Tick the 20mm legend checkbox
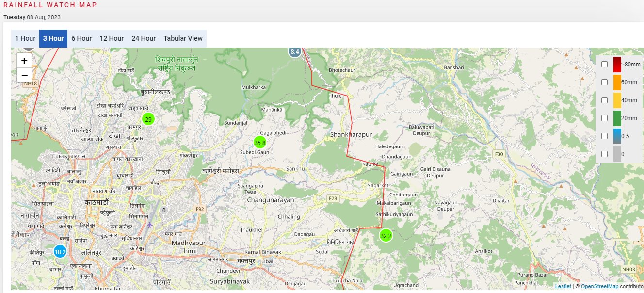 click(604, 118)
